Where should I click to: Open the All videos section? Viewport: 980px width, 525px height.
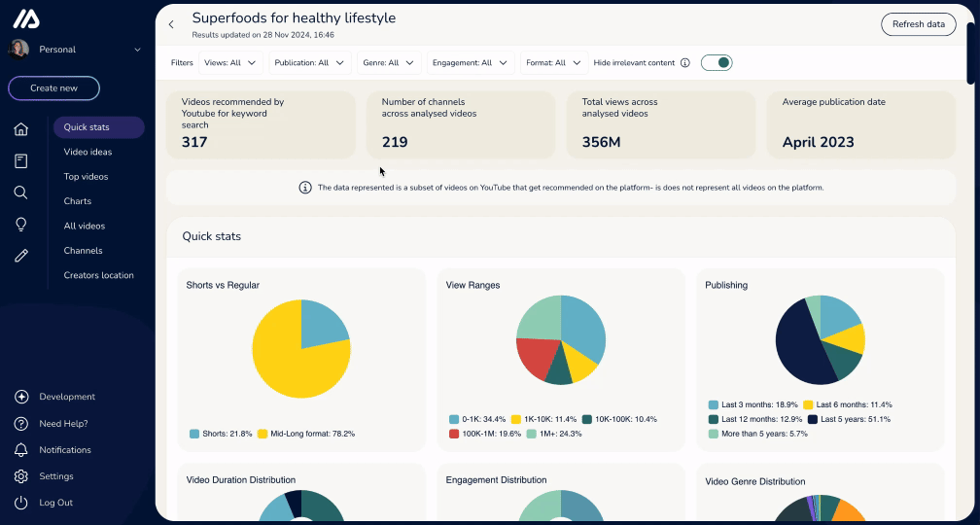pyautogui.click(x=85, y=227)
